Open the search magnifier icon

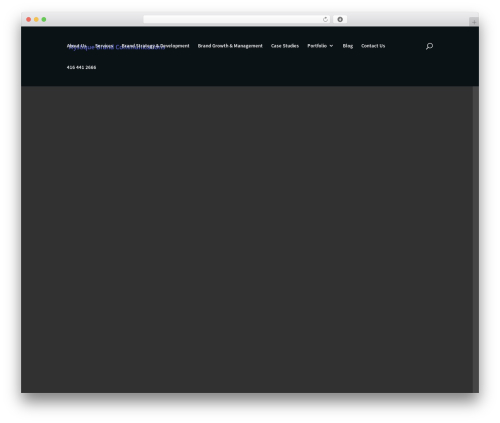pos(429,46)
